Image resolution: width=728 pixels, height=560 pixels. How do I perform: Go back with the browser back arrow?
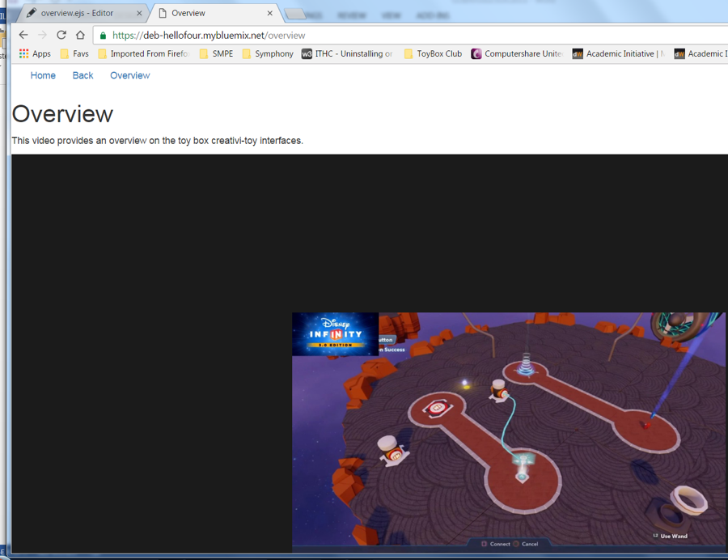(23, 35)
